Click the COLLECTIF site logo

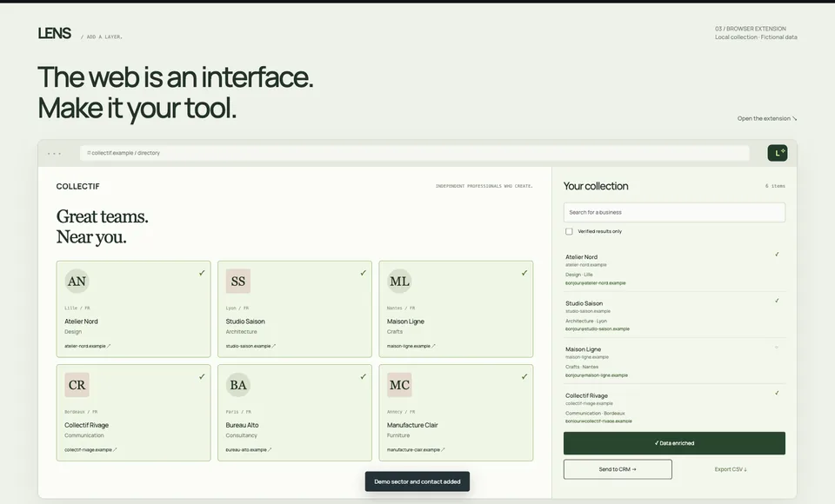tap(77, 186)
